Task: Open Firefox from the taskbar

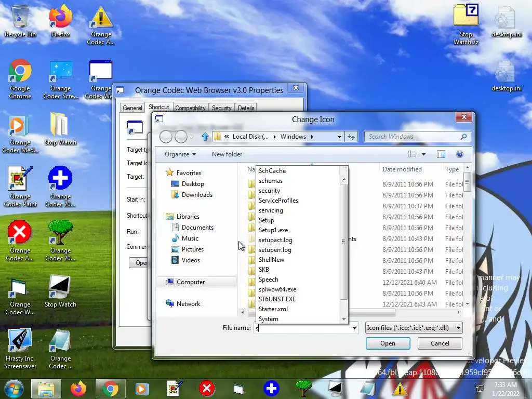Action: pyautogui.click(x=78, y=389)
